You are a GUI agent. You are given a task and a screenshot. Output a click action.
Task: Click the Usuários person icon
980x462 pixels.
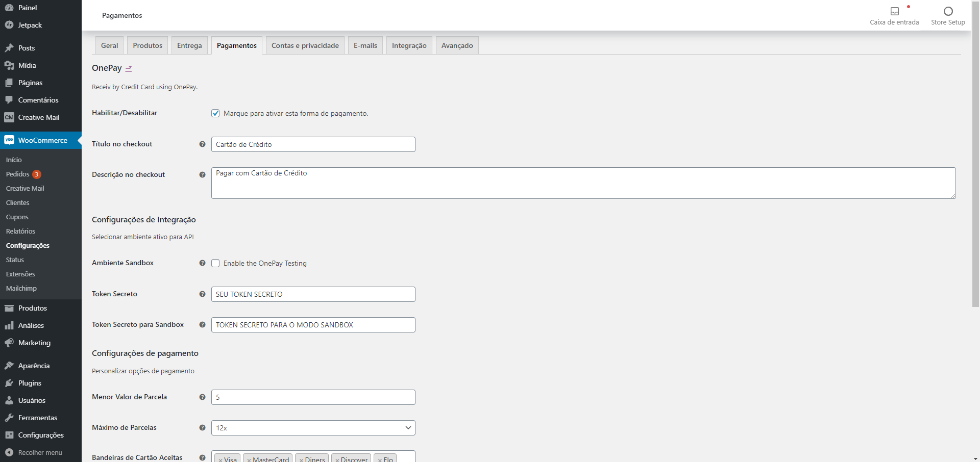(x=9, y=400)
